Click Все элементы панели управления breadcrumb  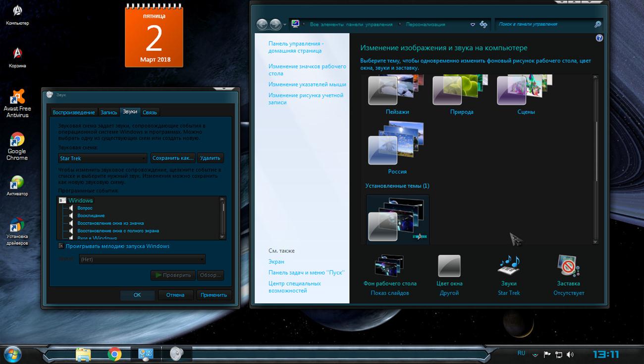(350, 24)
